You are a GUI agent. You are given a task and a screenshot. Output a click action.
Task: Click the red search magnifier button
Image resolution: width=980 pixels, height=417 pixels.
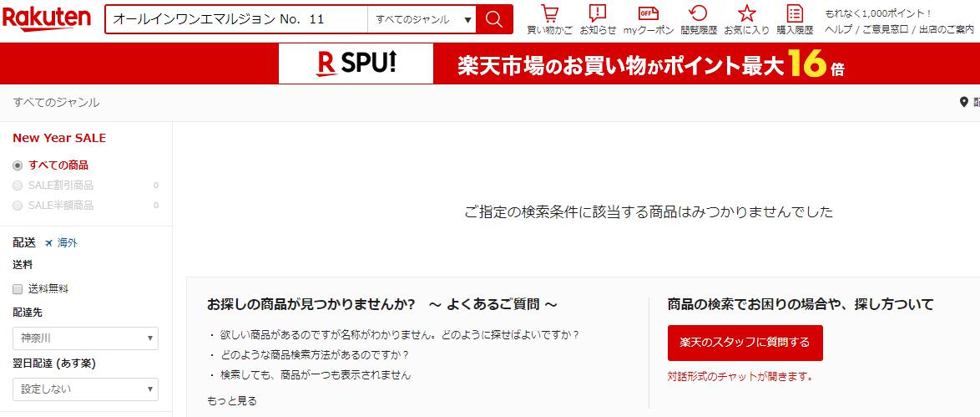(x=493, y=19)
